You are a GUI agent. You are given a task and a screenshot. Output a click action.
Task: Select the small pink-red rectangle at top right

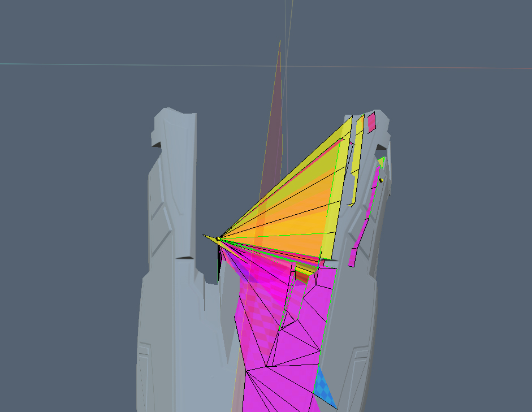point(371,122)
